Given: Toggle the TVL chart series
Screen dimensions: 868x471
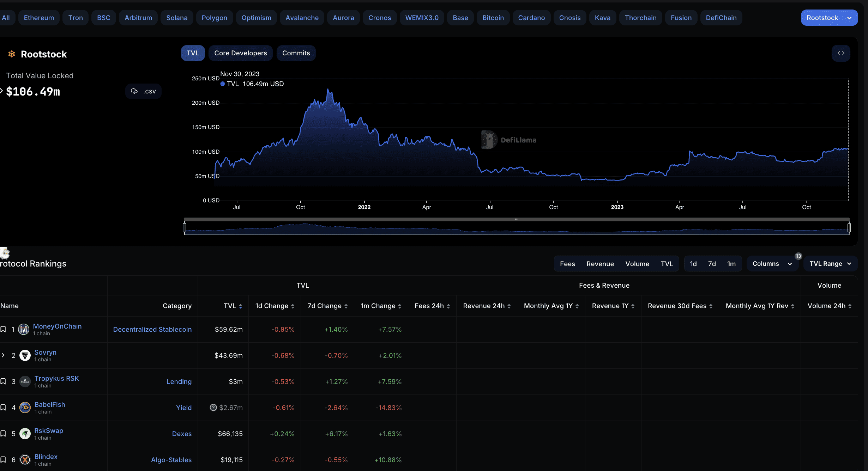Looking at the screenshot, I should [x=193, y=53].
